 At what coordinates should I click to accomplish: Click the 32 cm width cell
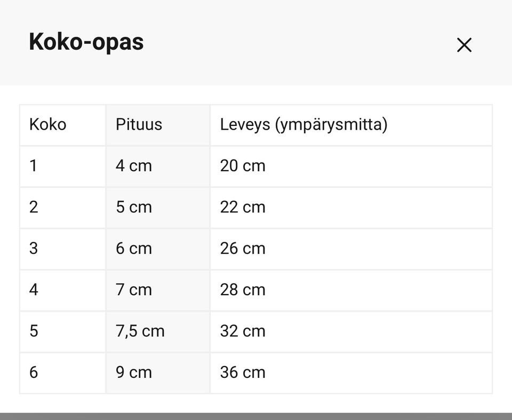pyautogui.click(x=351, y=332)
